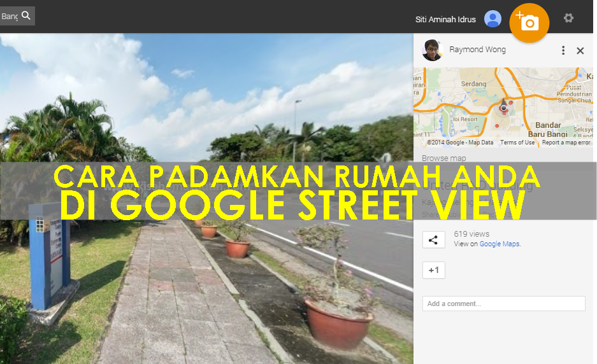Click the Terms of Use link
The width and height of the screenshot is (597, 364).
point(517,143)
